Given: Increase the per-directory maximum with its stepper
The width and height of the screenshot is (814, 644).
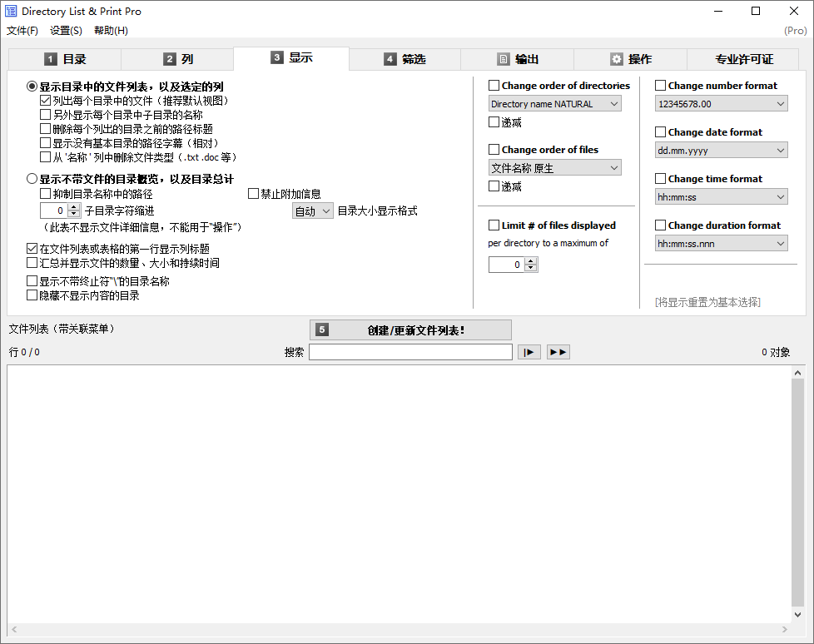Looking at the screenshot, I should [531, 260].
